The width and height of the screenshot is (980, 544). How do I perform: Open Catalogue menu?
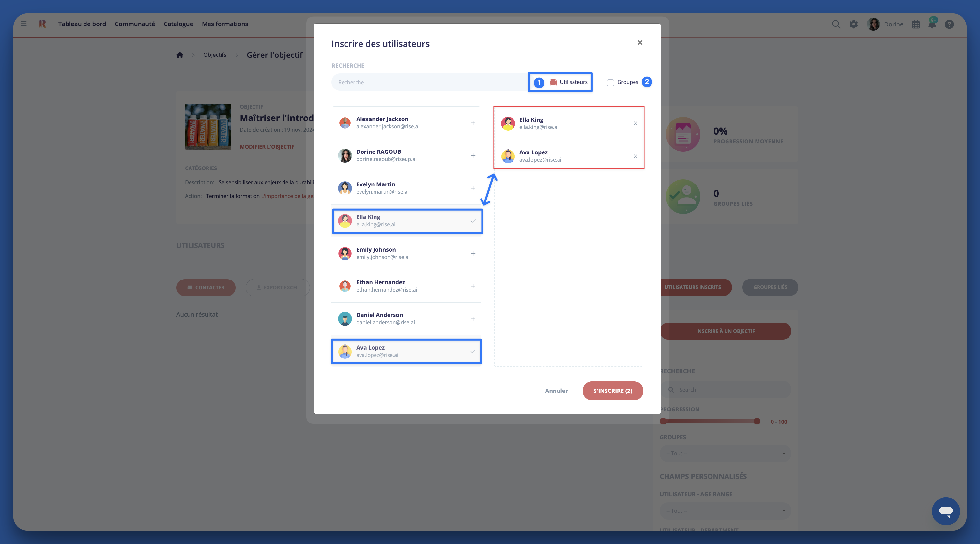click(x=178, y=24)
